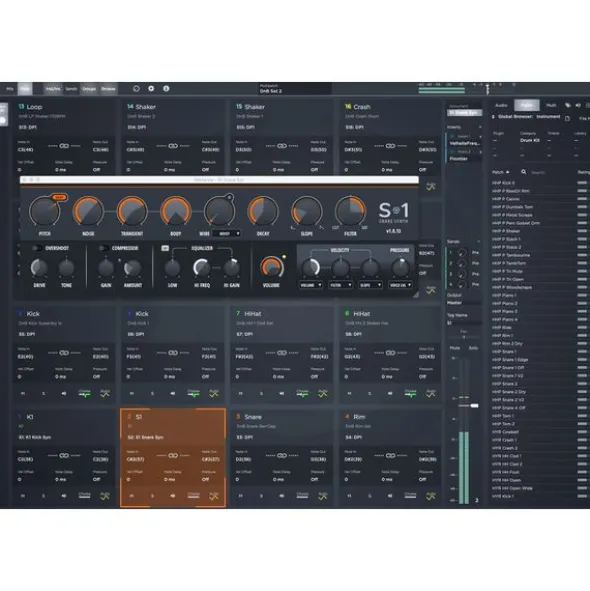Select the HYR Cowbell patch
Screen dimensions: 590x591
505,432
